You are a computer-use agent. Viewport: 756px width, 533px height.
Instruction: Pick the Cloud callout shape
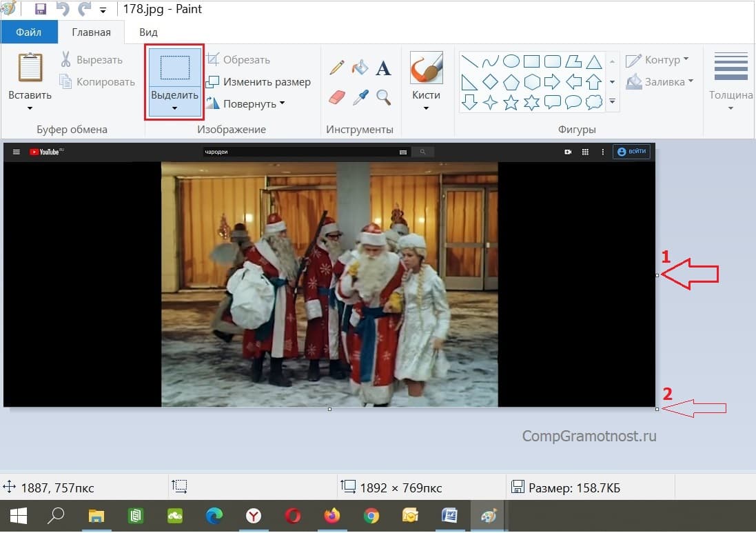pos(594,102)
